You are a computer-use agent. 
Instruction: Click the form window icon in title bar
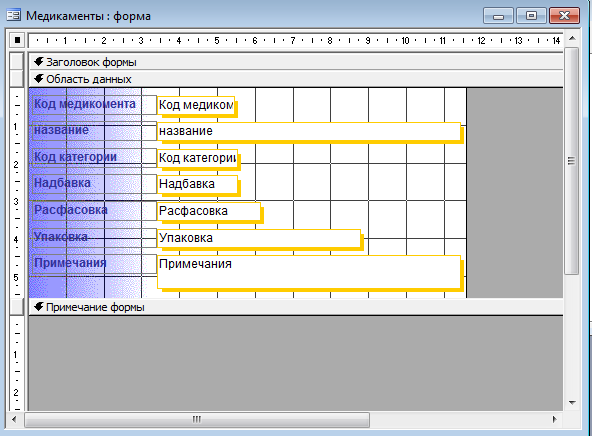point(14,15)
